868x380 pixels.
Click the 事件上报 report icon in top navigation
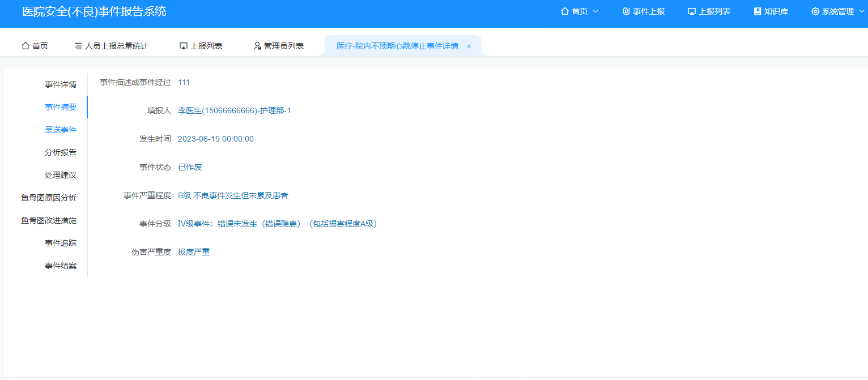tap(625, 11)
